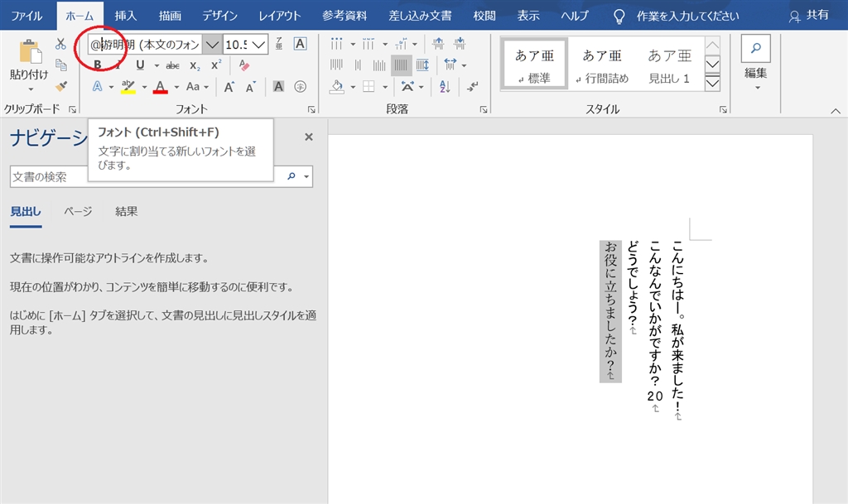The width and height of the screenshot is (848, 504).
Task: Apply the red font color swatch
Action: tap(160, 86)
